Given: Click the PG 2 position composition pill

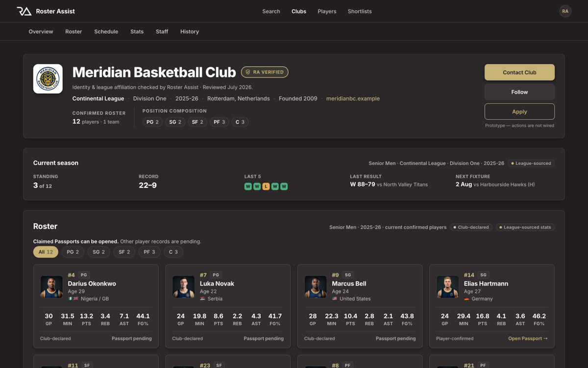Looking at the screenshot, I should pyautogui.click(x=152, y=122).
